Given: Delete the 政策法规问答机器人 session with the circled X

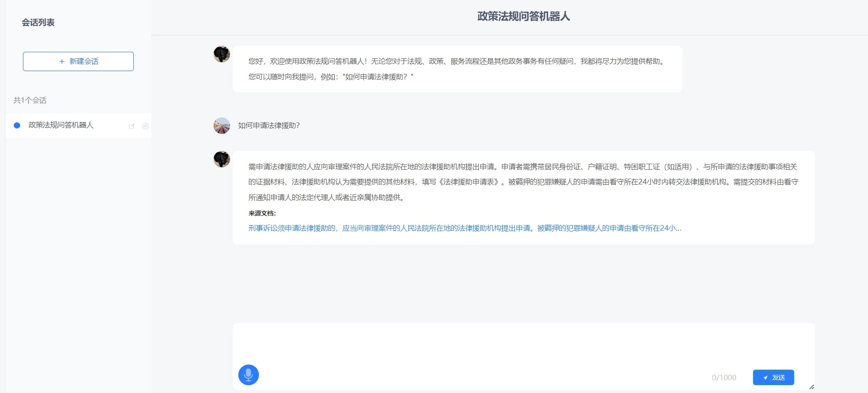Looking at the screenshot, I should (x=145, y=126).
